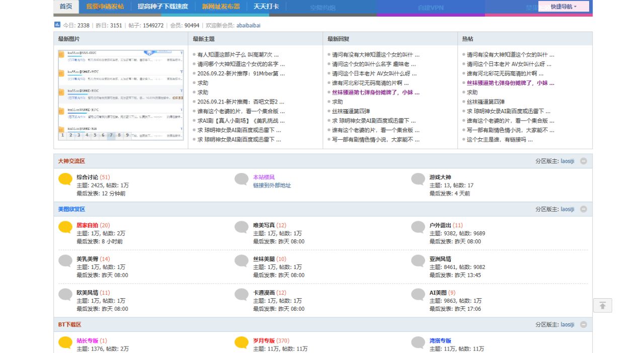The height and width of the screenshot is (353, 644).
Task: Select slide number 7 in the slideshow
Action: (111, 135)
